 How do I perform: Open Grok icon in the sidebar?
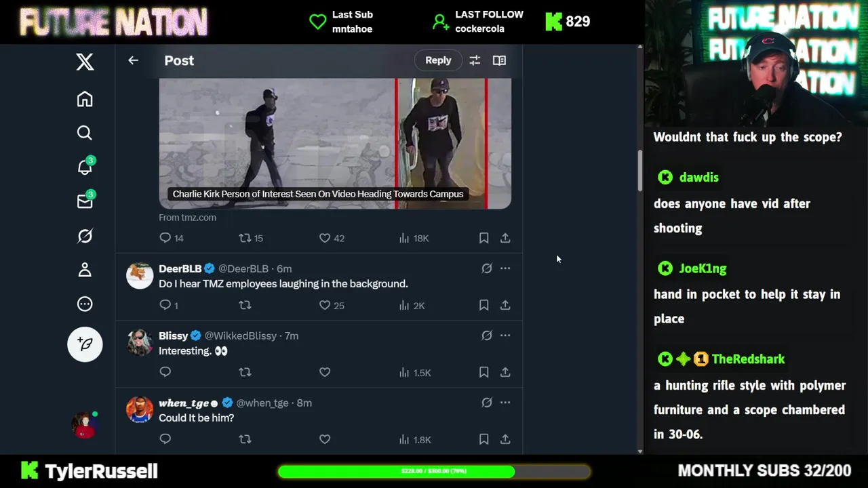[85, 236]
